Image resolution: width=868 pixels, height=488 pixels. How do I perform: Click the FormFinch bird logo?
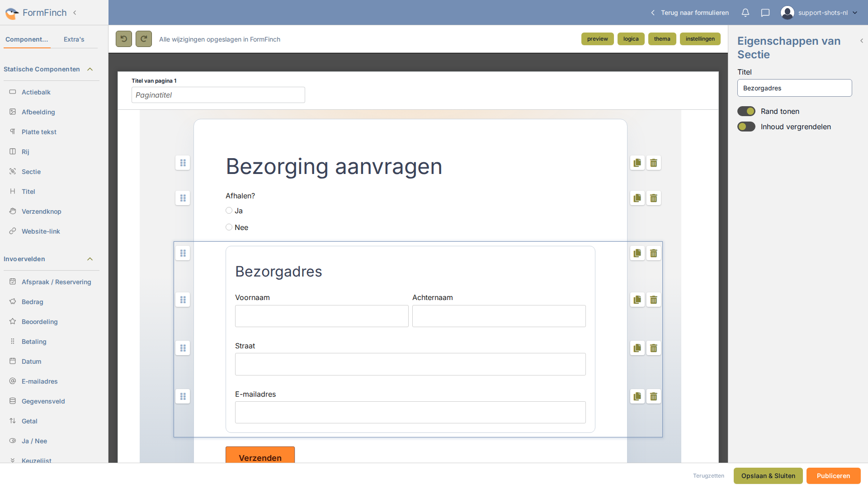(12, 13)
